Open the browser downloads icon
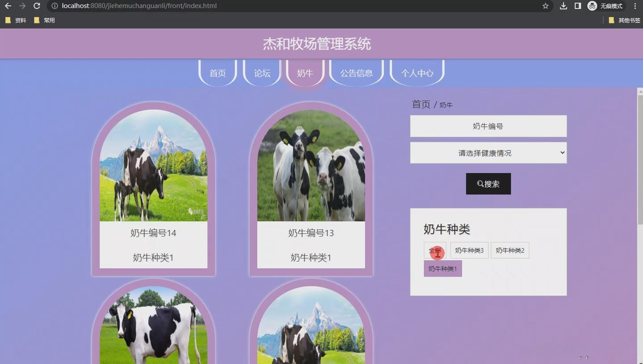 point(563,6)
